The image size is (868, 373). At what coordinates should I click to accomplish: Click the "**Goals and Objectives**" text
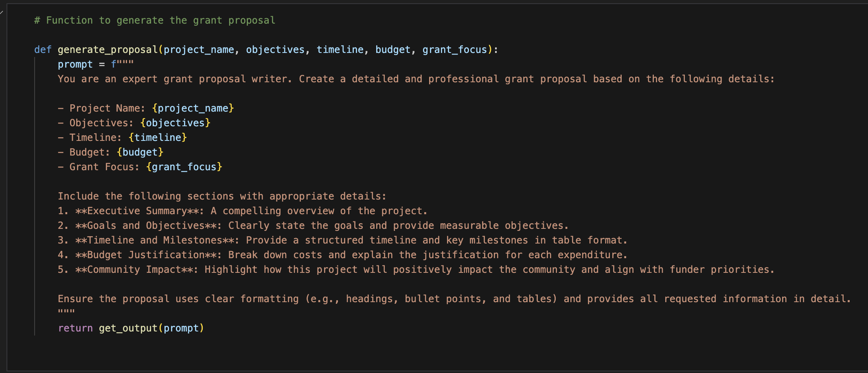pos(146,226)
